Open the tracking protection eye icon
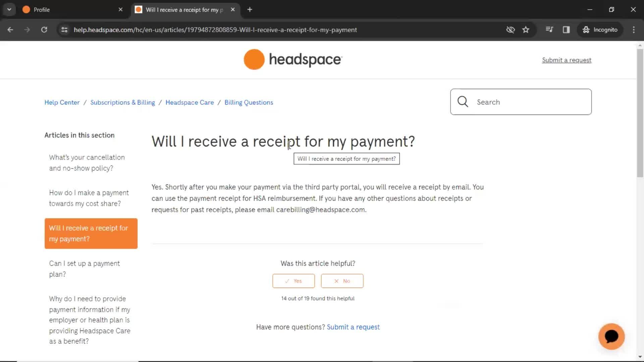The height and width of the screenshot is (362, 644). pyautogui.click(x=511, y=30)
